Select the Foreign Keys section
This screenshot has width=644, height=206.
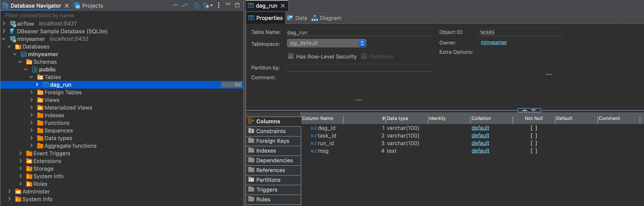pos(274,141)
